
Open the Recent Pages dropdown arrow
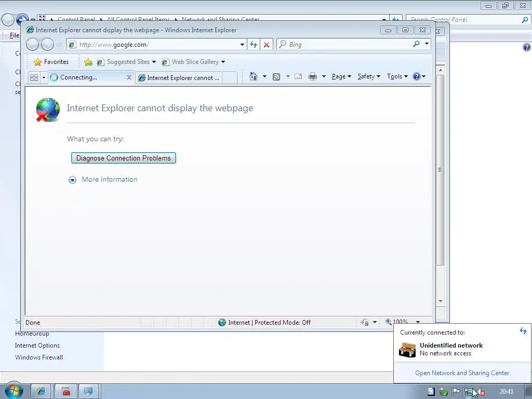click(59, 45)
